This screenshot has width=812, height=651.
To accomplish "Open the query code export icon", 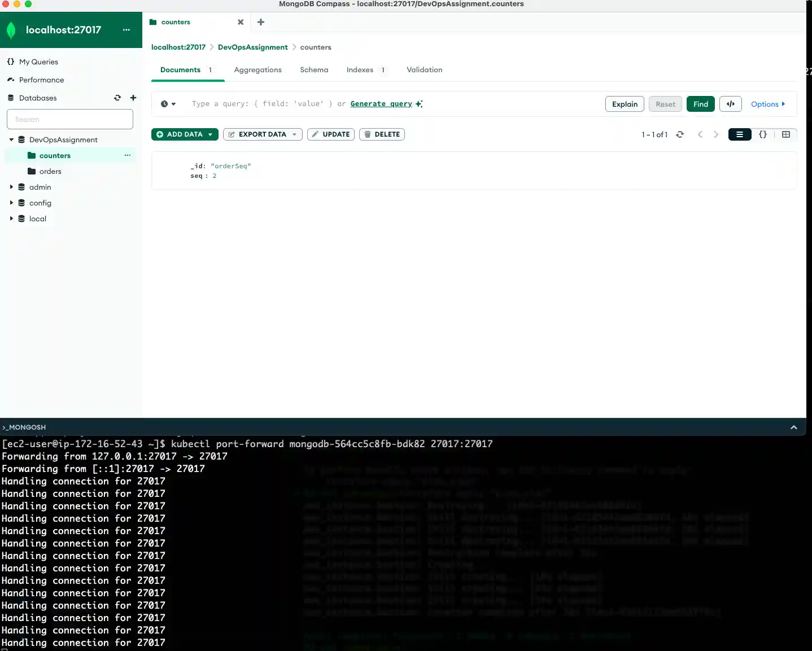I will (730, 104).
